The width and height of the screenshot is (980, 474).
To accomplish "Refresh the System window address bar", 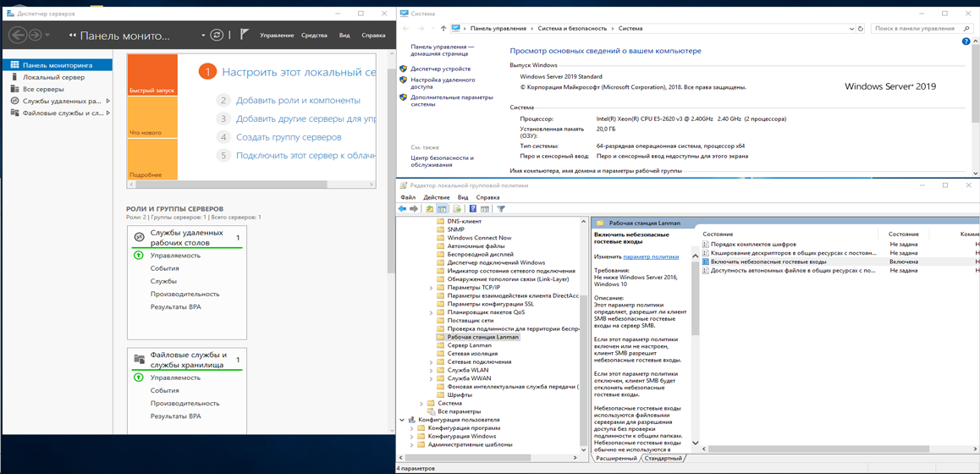I will [x=860, y=28].
